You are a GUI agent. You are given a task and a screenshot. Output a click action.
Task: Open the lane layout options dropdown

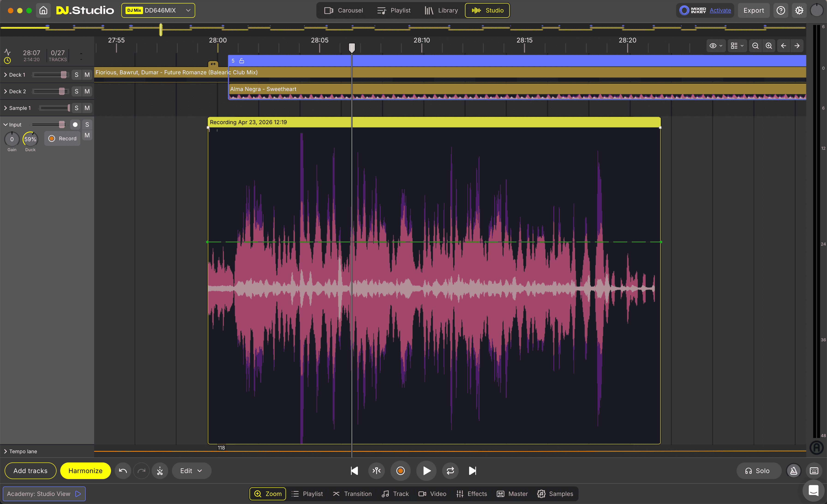tap(737, 46)
